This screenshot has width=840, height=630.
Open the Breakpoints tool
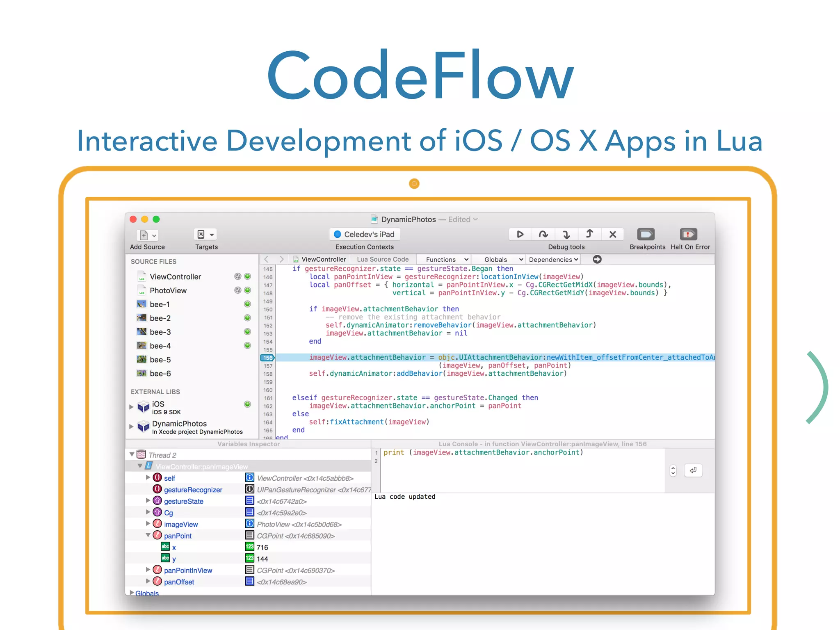[x=646, y=235]
